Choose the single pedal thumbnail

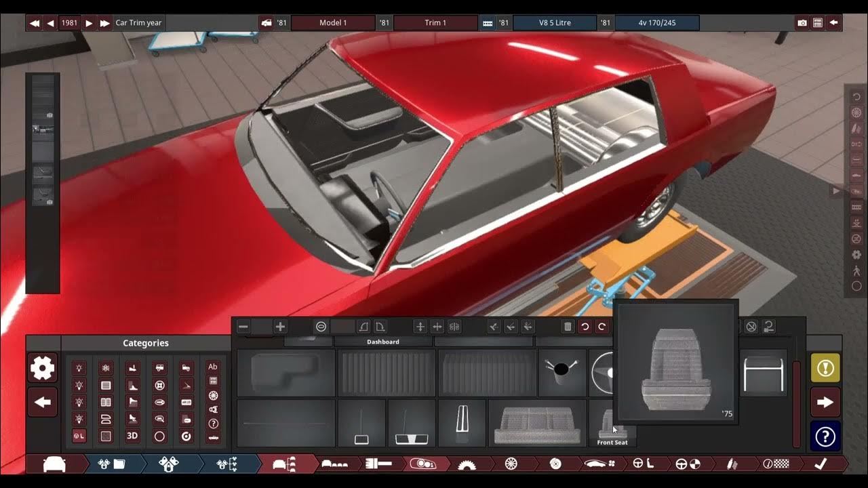(361, 423)
